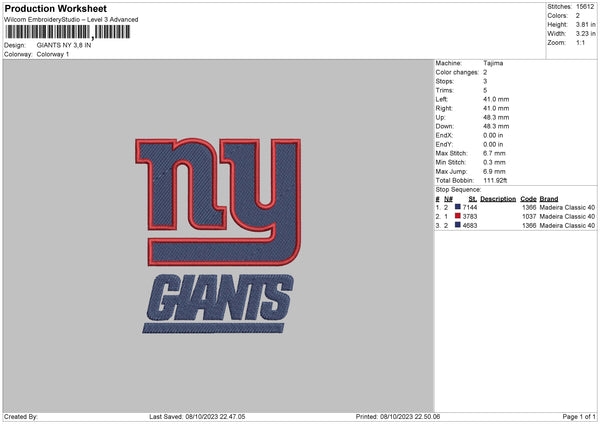Click stitches count '15612'
Viewport: 600px width, 424px height.
pos(585,7)
